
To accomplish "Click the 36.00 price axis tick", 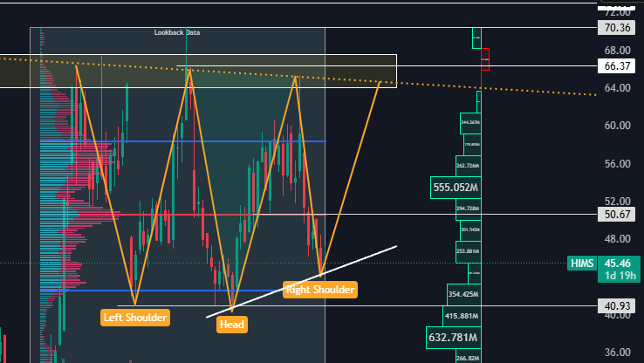I will click(x=617, y=353).
